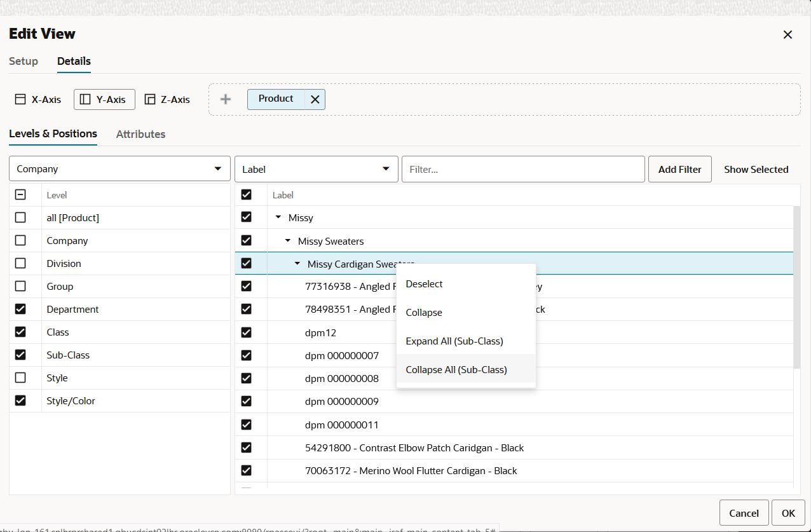Click into the Filter input field
Screen dimensions: 811x532
click(523, 169)
